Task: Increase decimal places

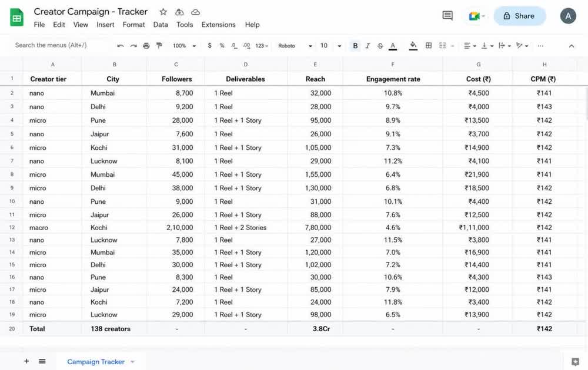Action: (246, 46)
